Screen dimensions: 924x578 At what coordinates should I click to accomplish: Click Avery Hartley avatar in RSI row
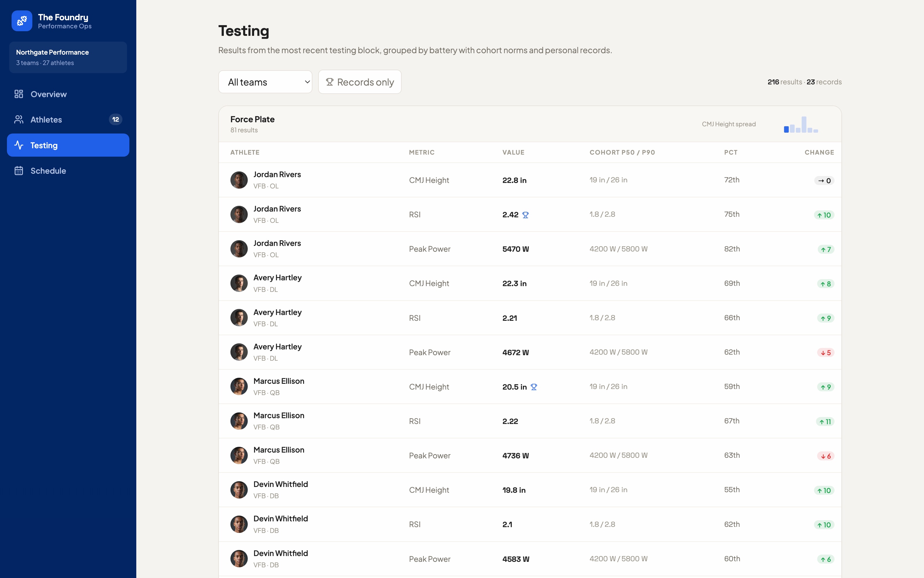pos(239,318)
